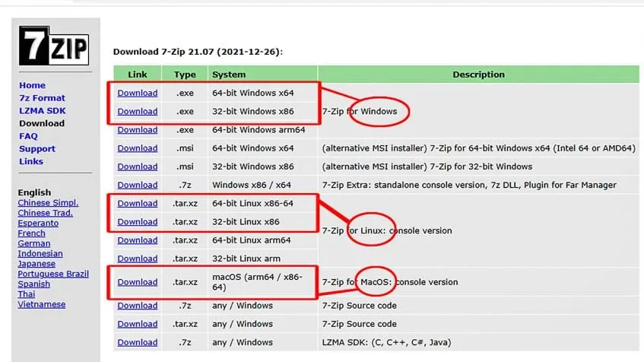644x362 pixels.
Task: Download tar.xz for 64-bit Linux arm64
Action: click(x=137, y=240)
